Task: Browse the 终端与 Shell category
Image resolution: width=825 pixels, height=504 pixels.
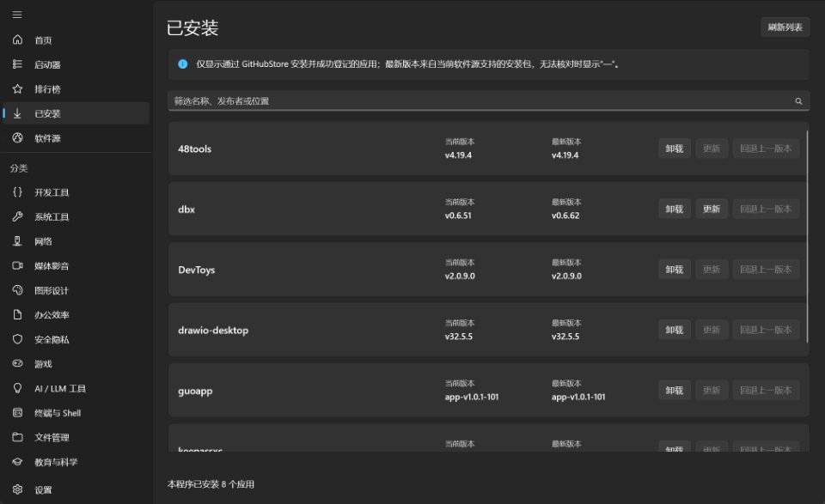Action: point(76,413)
